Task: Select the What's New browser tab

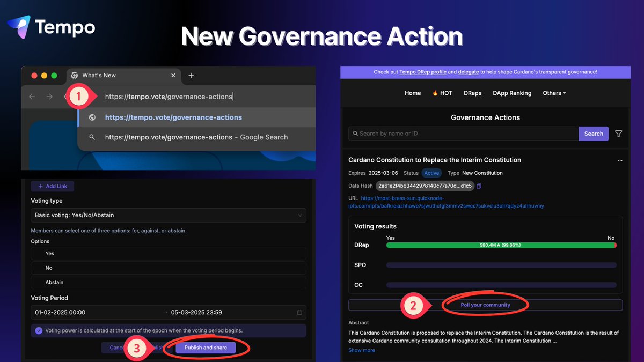Action: pyautogui.click(x=123, y=76)
